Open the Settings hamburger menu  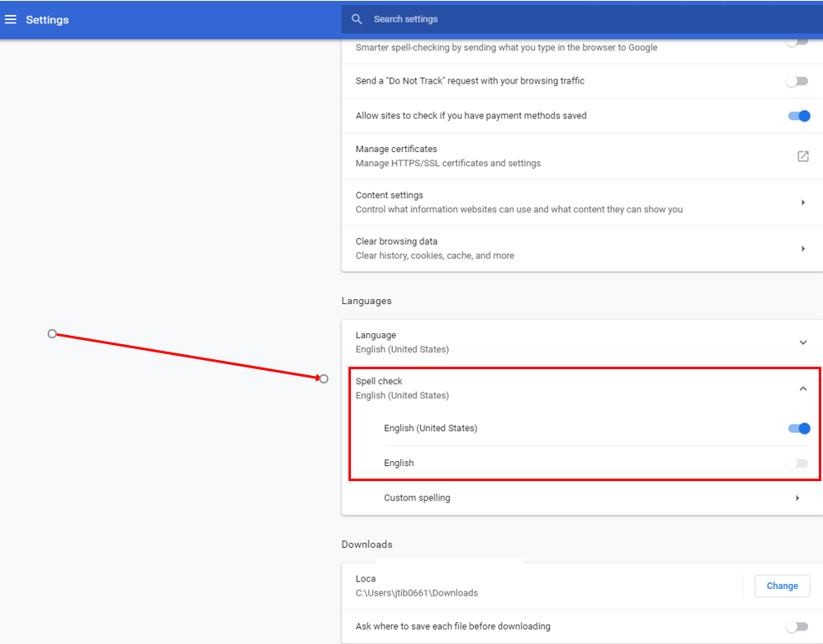coord(11,19)
